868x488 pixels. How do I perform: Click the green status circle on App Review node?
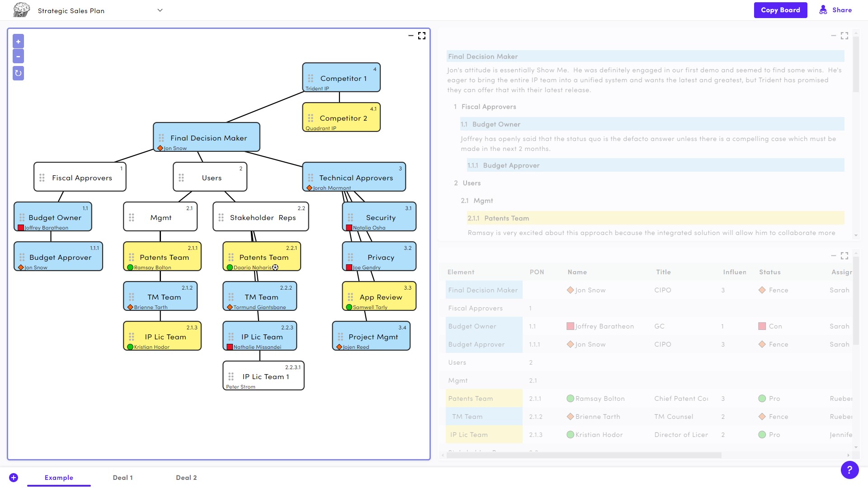pyautogui.click(x=349, y=307)
